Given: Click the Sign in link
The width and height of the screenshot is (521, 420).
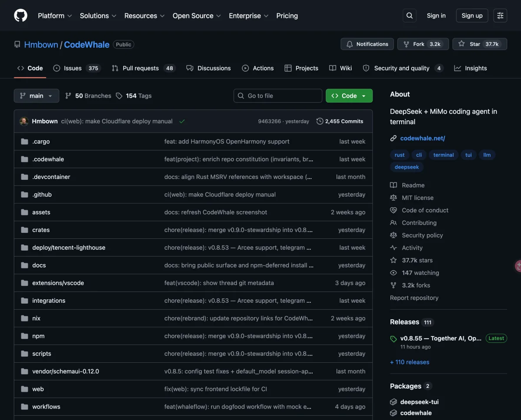Looking at the screenshot, I should click(x=436, y=16).
